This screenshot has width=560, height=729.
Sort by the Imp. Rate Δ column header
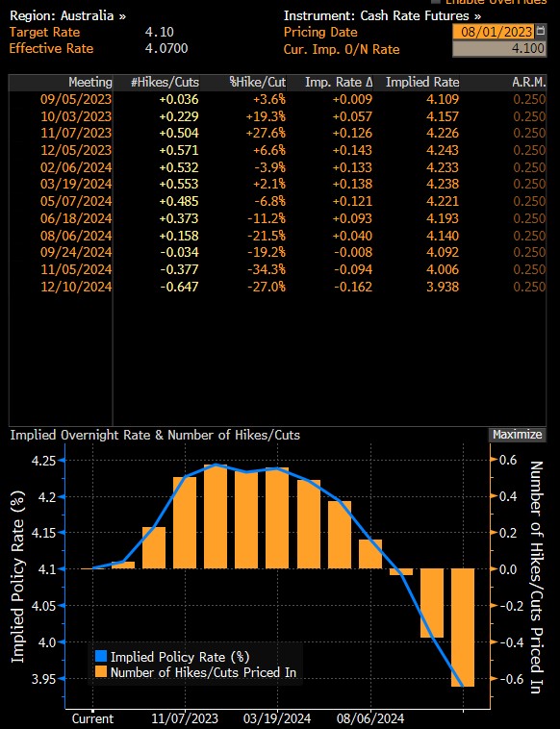[339, 83]
